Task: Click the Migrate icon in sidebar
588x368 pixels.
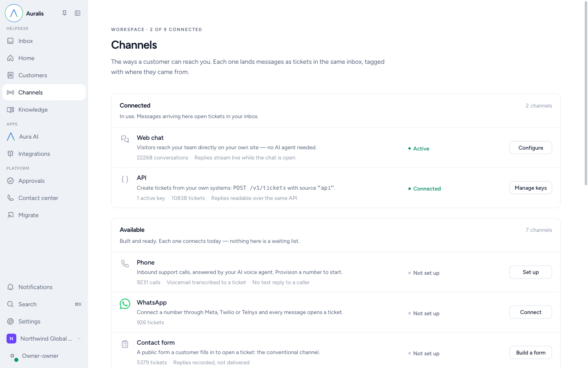Action: coord(11,215)
